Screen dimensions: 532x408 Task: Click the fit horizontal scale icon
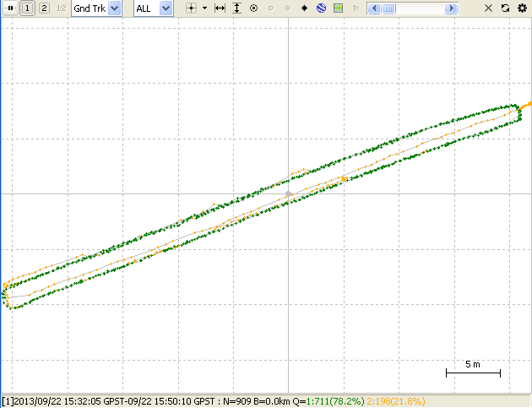[x=220, y=8]
